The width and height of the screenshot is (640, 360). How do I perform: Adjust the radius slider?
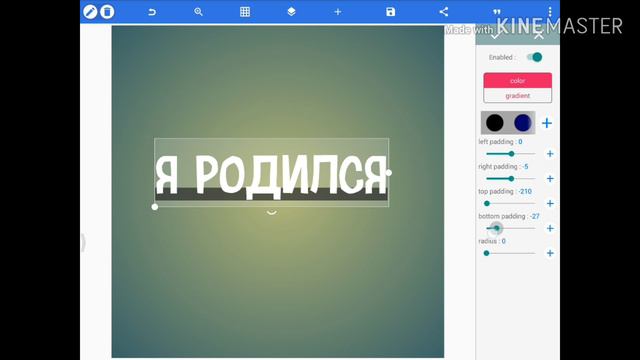pos(511,253)
